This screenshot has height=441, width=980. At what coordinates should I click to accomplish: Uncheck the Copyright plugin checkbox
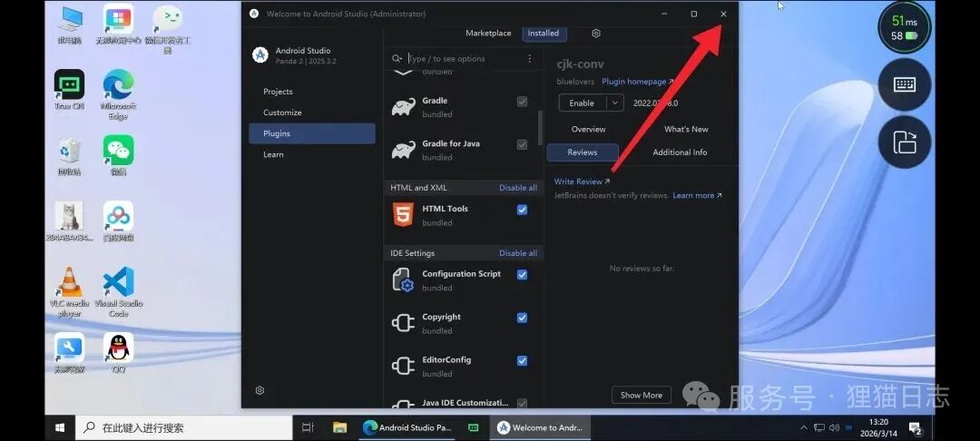tap(522, 318)
